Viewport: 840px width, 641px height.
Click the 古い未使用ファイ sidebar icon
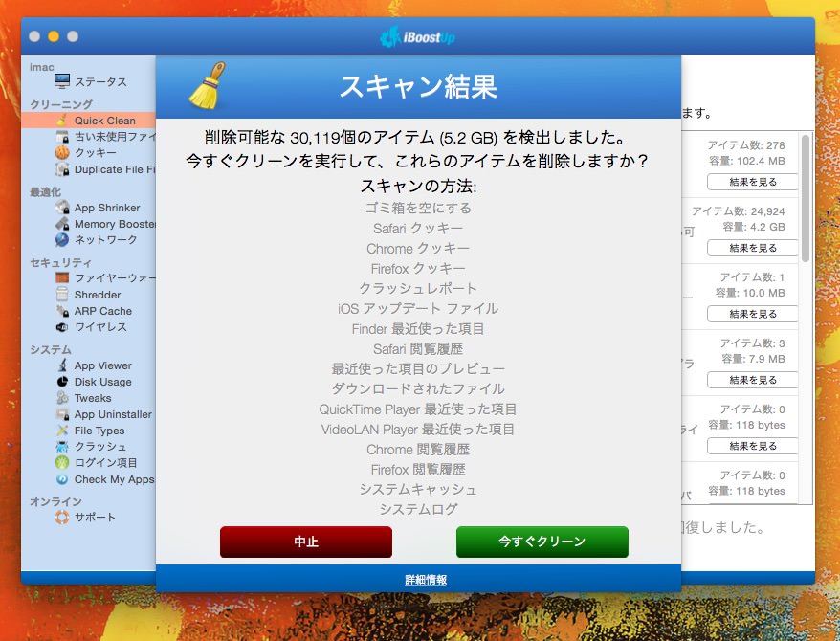tap(62, 137)
